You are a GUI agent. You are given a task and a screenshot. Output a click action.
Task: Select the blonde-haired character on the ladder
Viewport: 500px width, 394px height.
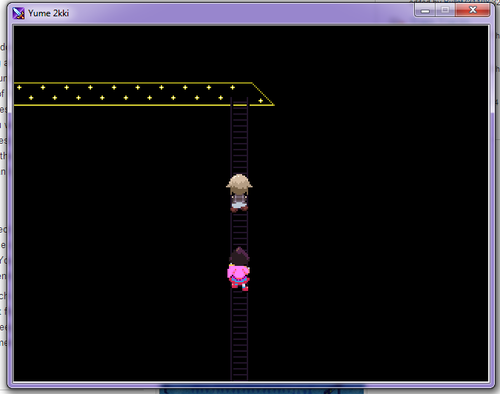(x=239, y=193)
